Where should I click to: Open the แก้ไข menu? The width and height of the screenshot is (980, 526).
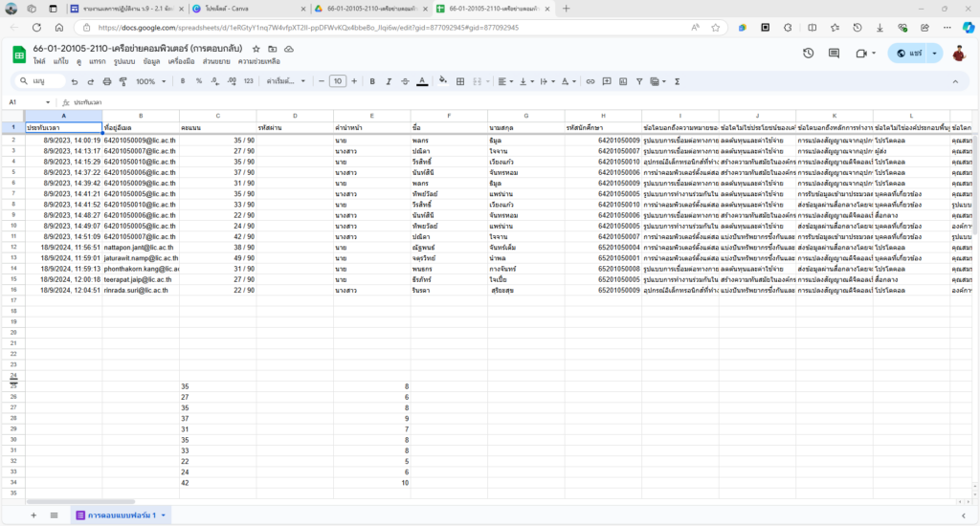tap(60, 61)
